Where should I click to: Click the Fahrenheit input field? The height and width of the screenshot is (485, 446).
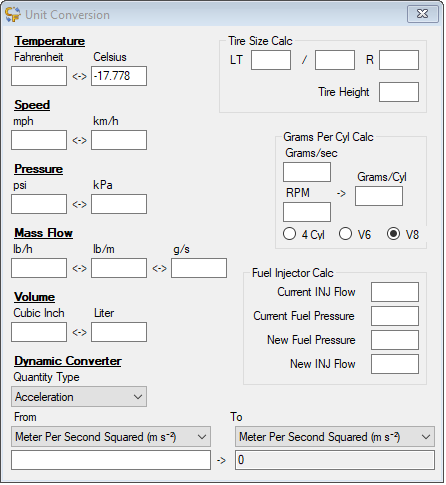tap(39, 76)
